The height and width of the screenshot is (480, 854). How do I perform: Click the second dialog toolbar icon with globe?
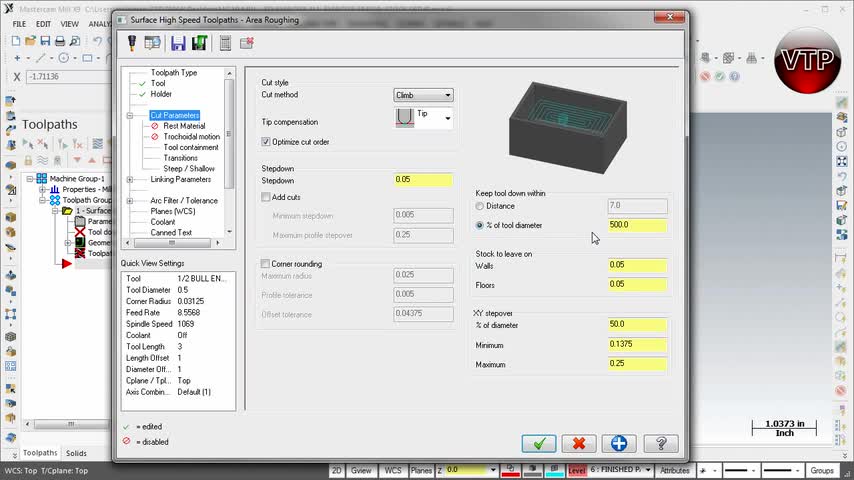click(152, 43)
